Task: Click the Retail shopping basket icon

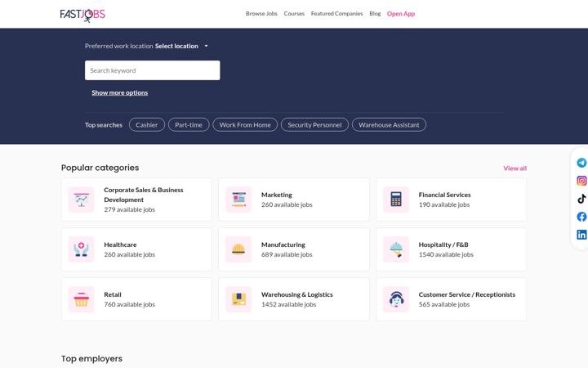Action: point(82,299)
